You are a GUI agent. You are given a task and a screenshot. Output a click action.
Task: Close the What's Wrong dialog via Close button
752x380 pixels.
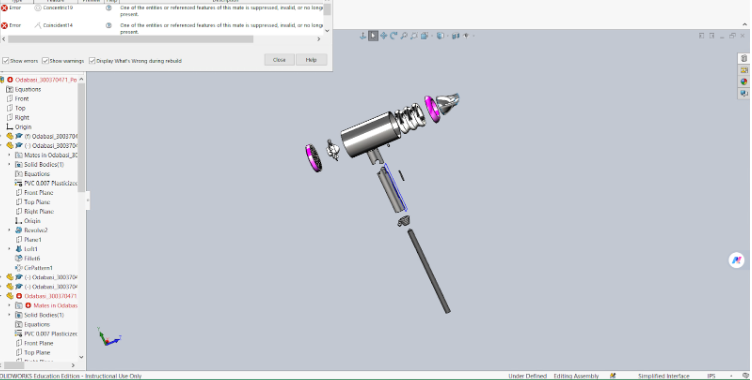(x=279, y=60)
